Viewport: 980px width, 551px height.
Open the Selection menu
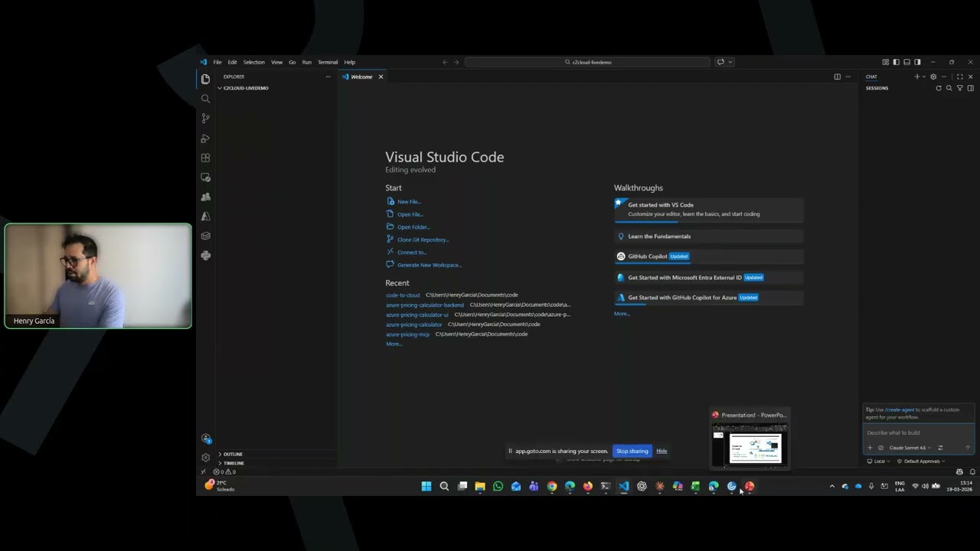pos(254,62)
